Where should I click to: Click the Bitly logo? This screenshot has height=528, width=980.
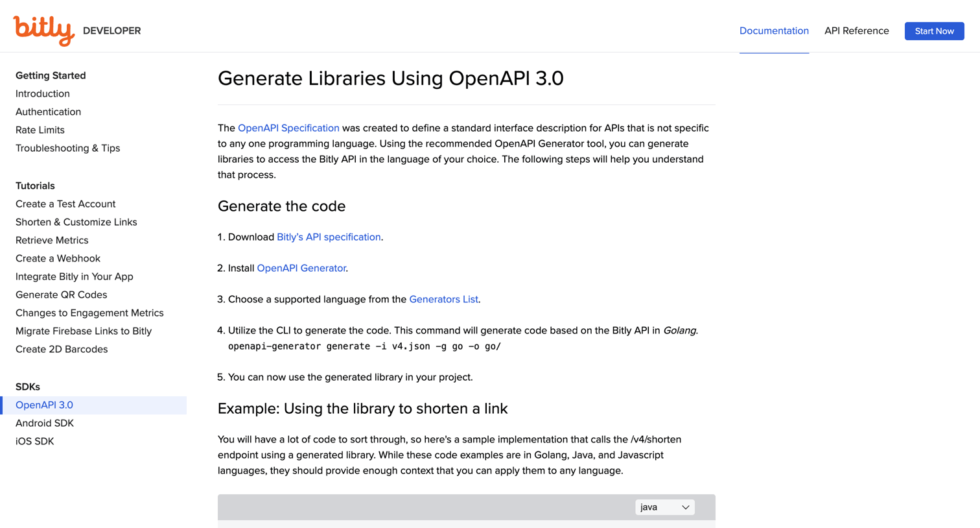[44, 30]
